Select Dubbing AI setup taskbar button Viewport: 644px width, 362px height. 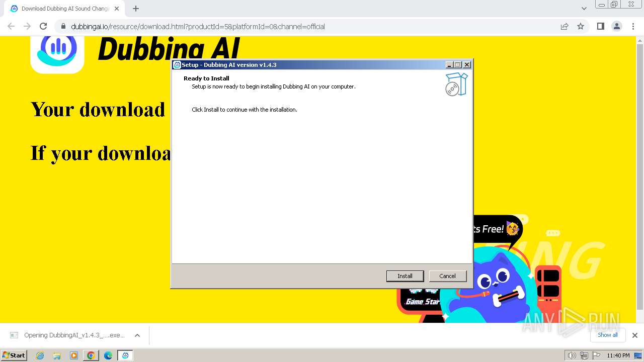point(125,355)
